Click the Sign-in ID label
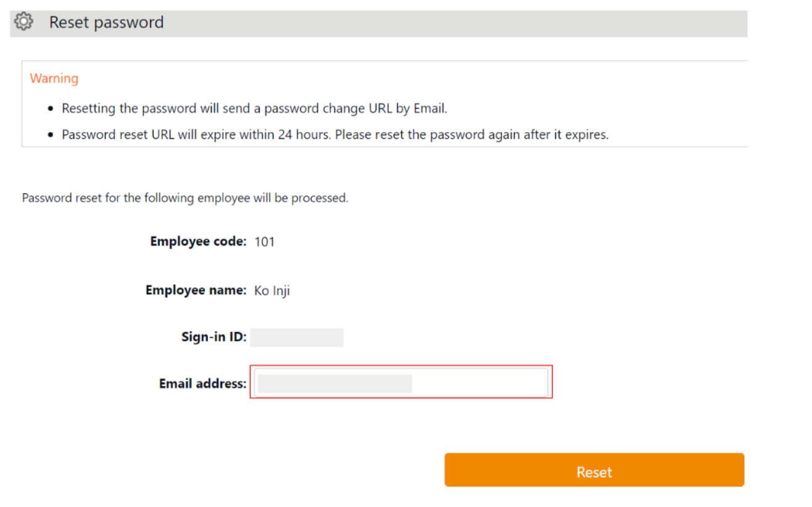This screenshot has height=507, width=812. (213, 337)
